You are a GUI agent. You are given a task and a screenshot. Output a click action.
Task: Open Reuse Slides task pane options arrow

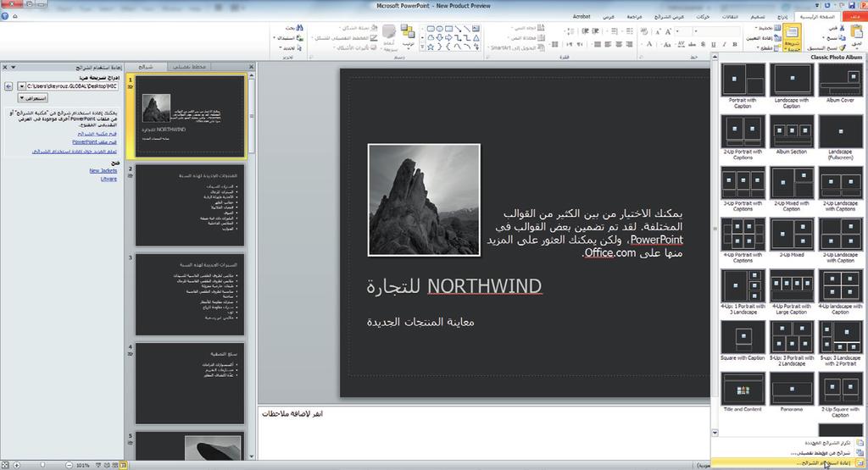14,67
